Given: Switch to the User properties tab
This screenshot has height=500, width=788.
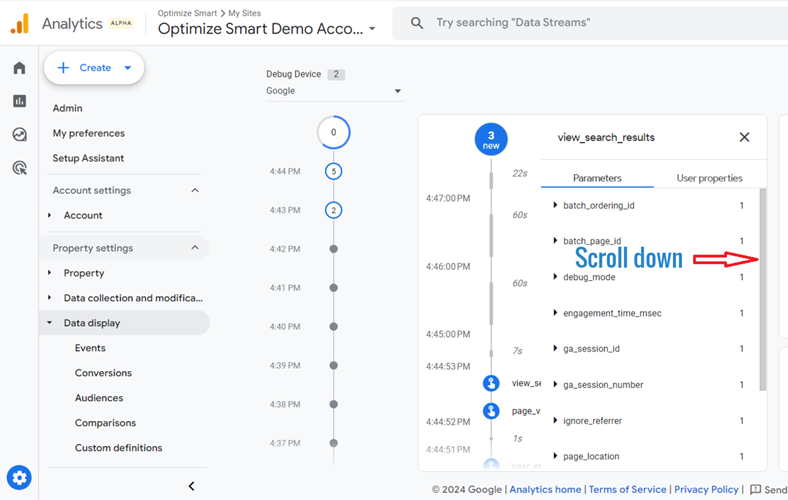Looking at the screenshot, I should point(709,178).
